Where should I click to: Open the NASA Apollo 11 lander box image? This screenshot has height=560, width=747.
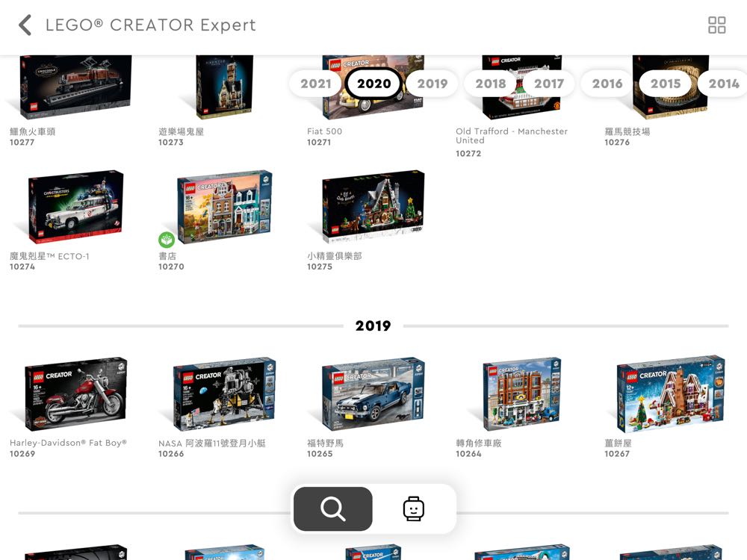[x=224, y=393]
